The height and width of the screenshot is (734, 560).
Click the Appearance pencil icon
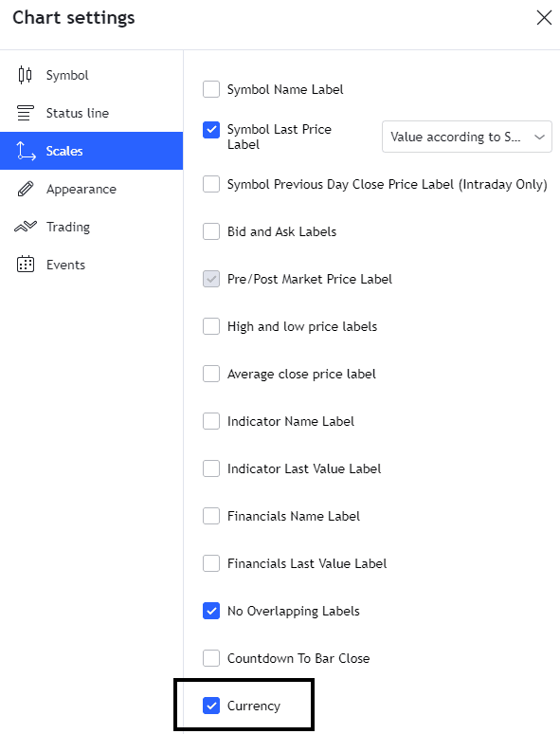(x=26, y=189)
